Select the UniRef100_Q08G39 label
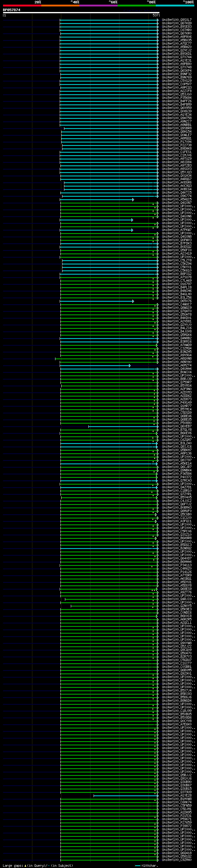197x868 pixels. click(x=177, y=111)
